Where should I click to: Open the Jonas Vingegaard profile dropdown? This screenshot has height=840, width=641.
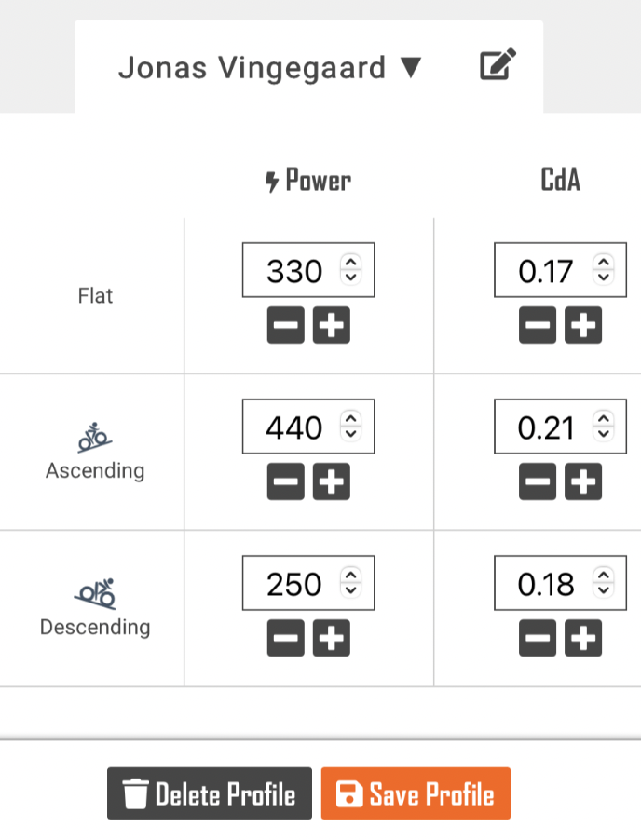click(270, 68)
